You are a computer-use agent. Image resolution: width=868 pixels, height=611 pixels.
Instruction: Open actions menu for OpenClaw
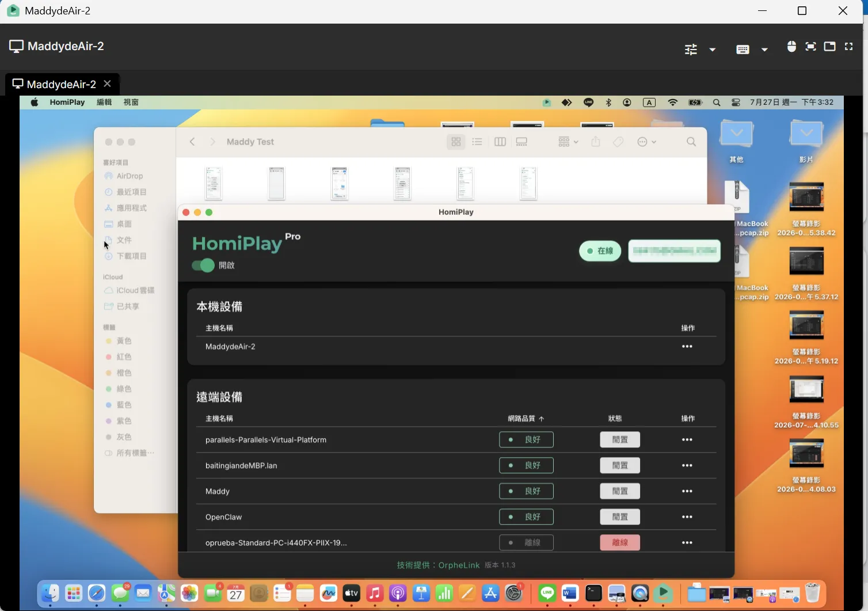pos(687,517)
